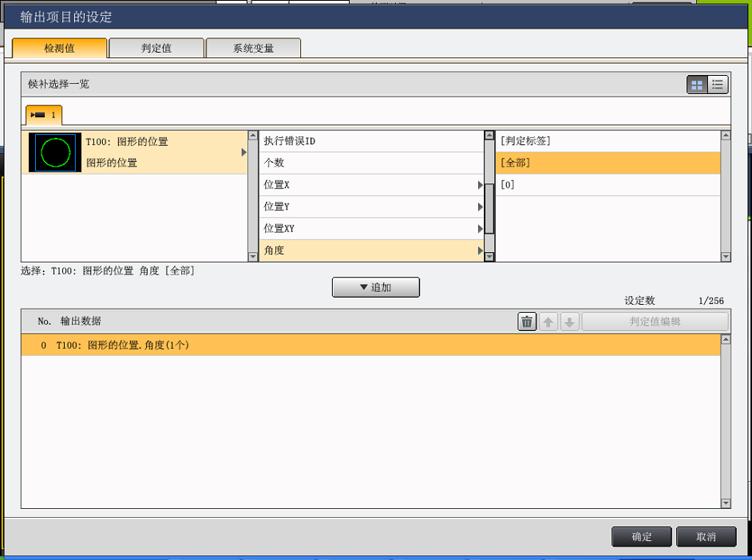
Task: Open the 系统变量 tab
Action: pos(253,48)
